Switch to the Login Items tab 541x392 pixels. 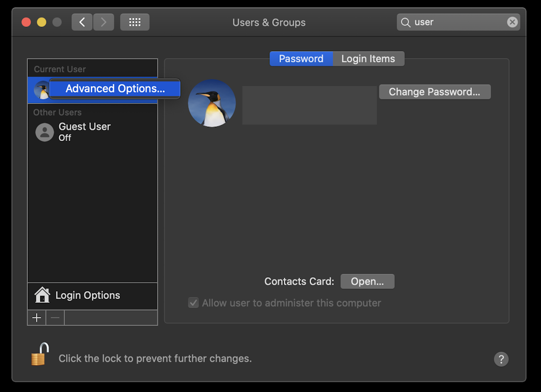pyautogui.click(x=368, y=59)
